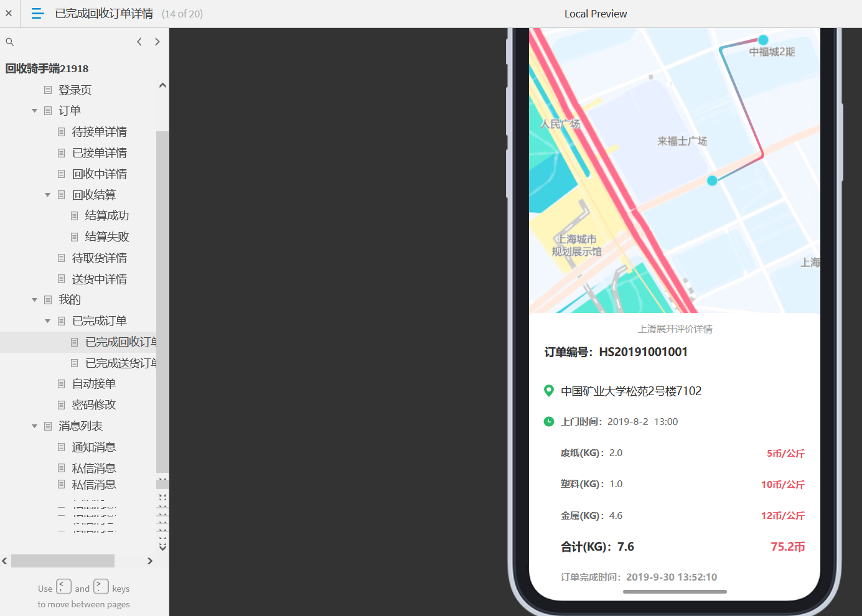
Task: Select 已完成订单 in the sitemap
Action: pos(100,321)
